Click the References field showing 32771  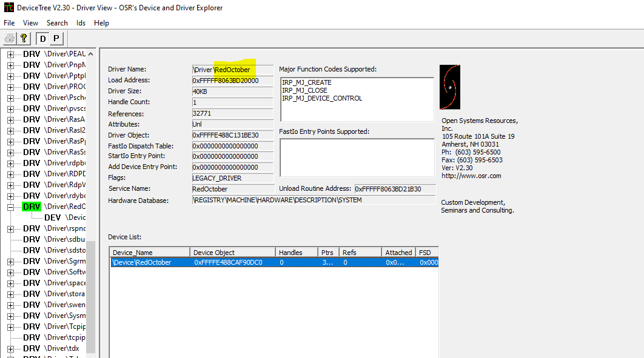232,114
